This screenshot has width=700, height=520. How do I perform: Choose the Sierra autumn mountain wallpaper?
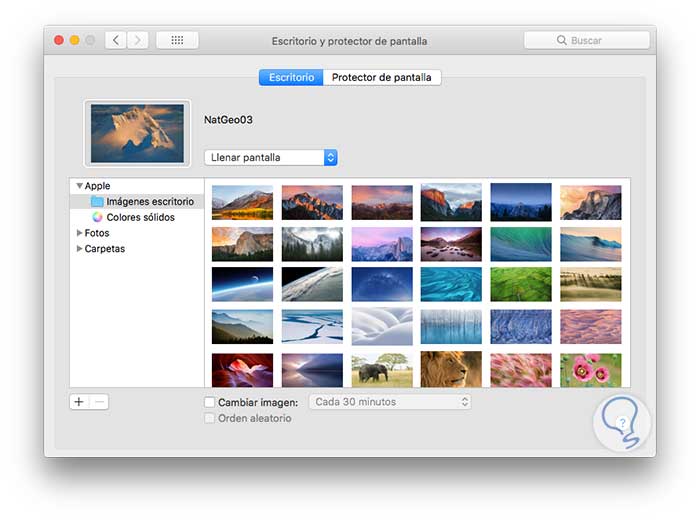(242, 203)
